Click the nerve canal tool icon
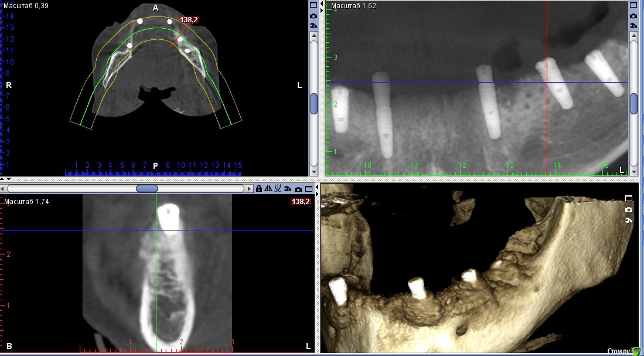 278,189
